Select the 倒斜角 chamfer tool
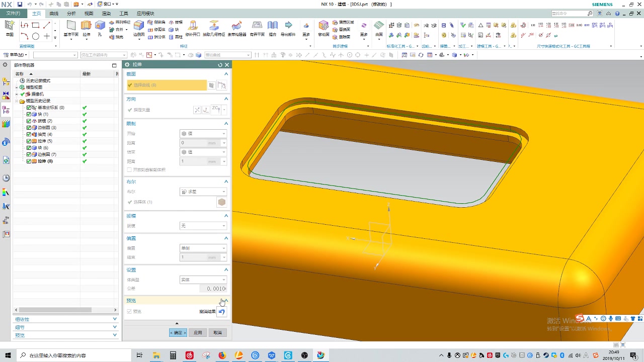 156,23
